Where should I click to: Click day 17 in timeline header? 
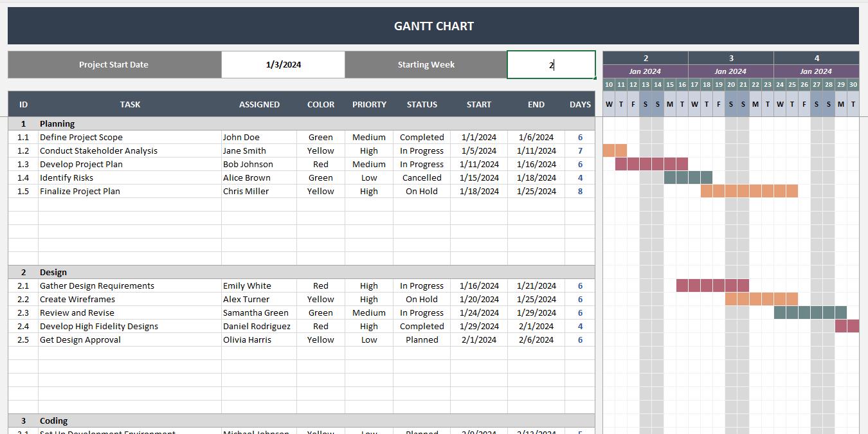pos(694,84)
